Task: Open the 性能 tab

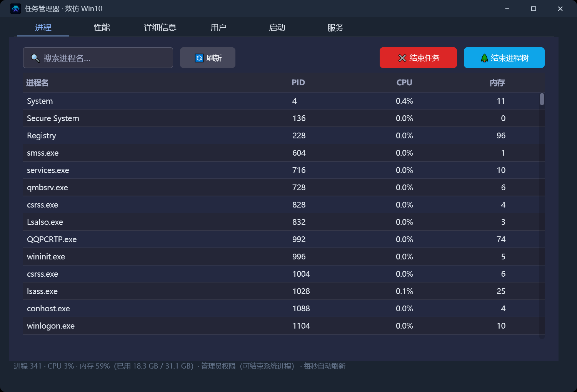Action: point(102,28)
